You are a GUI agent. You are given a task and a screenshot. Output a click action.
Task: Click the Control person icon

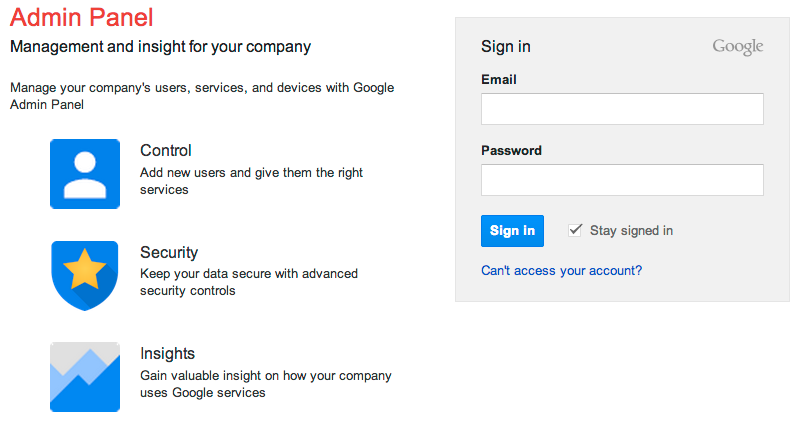(85, 174)
